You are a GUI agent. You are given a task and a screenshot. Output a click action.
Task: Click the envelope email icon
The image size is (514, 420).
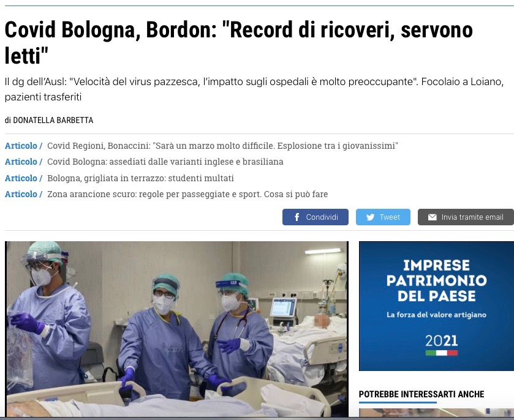pos(433,217)
